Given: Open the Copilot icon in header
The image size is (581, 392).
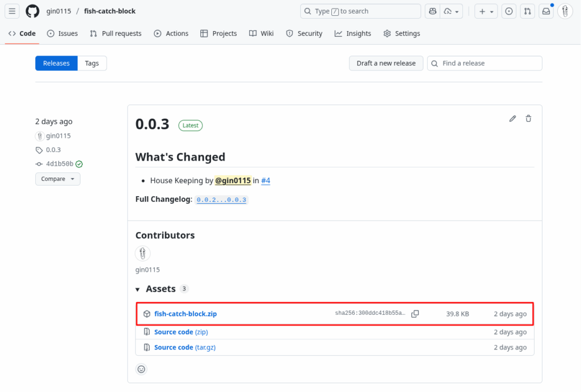Looking at the screenshot, I should 433,11.
